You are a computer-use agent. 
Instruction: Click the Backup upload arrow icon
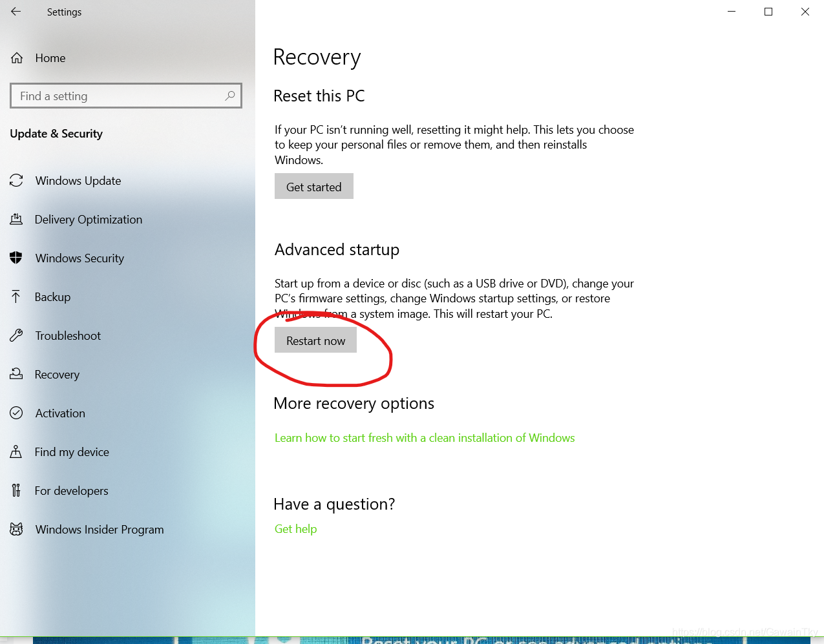tap(16, 297)
